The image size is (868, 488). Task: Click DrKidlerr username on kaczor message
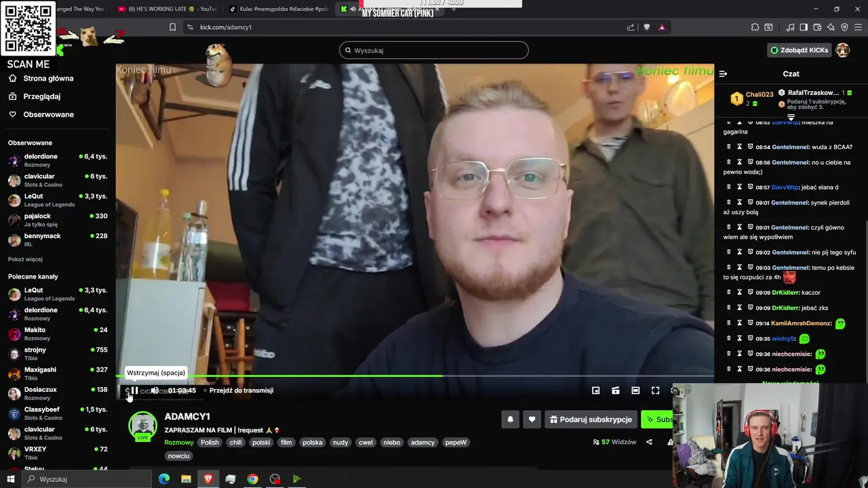(x=785, y=293)
